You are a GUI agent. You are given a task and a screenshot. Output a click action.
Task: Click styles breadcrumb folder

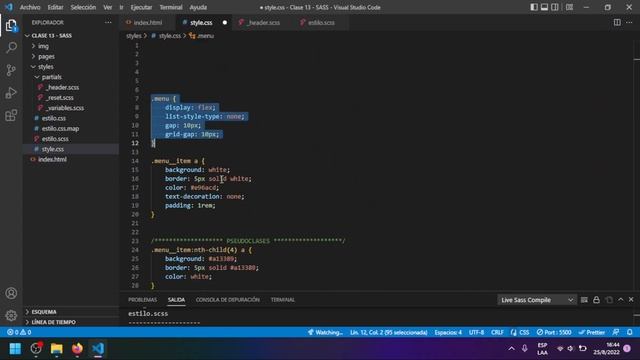pos(133,36)
